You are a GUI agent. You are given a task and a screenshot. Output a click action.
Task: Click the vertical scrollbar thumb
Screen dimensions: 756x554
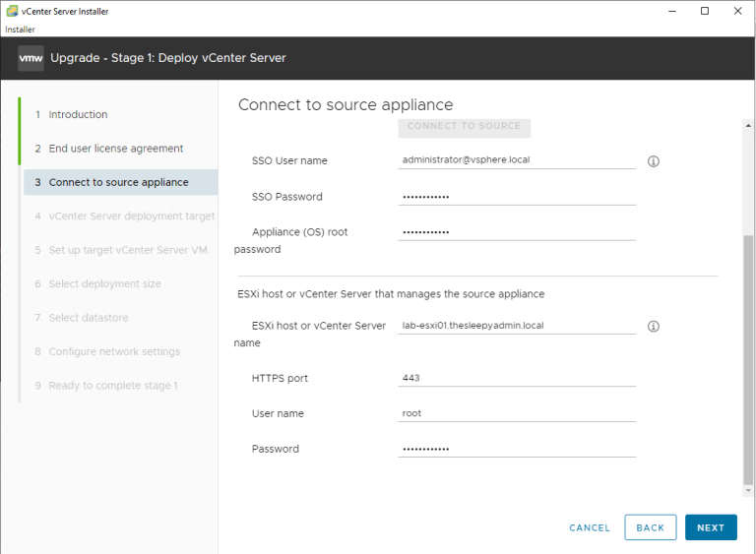[748, 360]
